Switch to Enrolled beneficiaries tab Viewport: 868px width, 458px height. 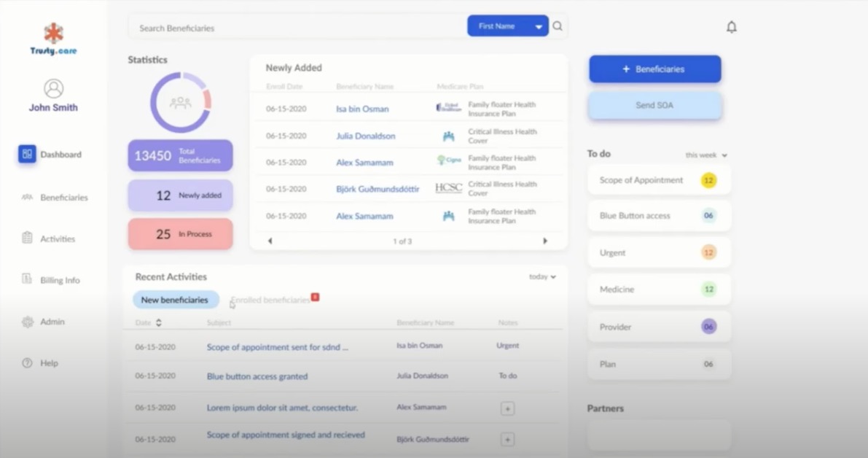pyautogui.click(x=270, y=300)
